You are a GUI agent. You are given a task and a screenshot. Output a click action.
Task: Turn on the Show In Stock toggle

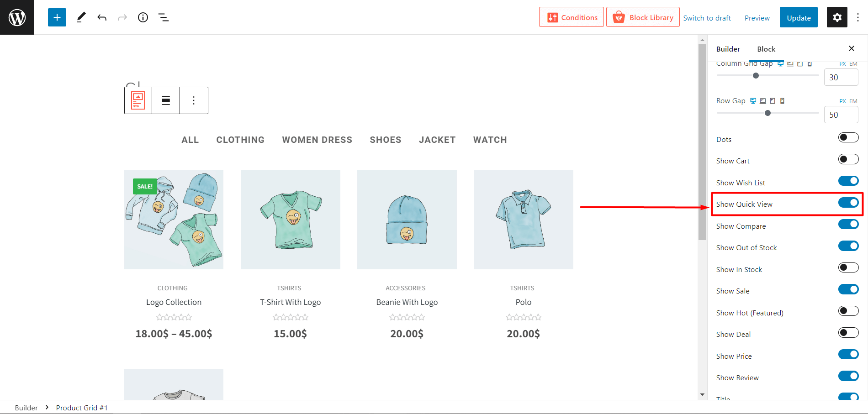coord(848,267)
